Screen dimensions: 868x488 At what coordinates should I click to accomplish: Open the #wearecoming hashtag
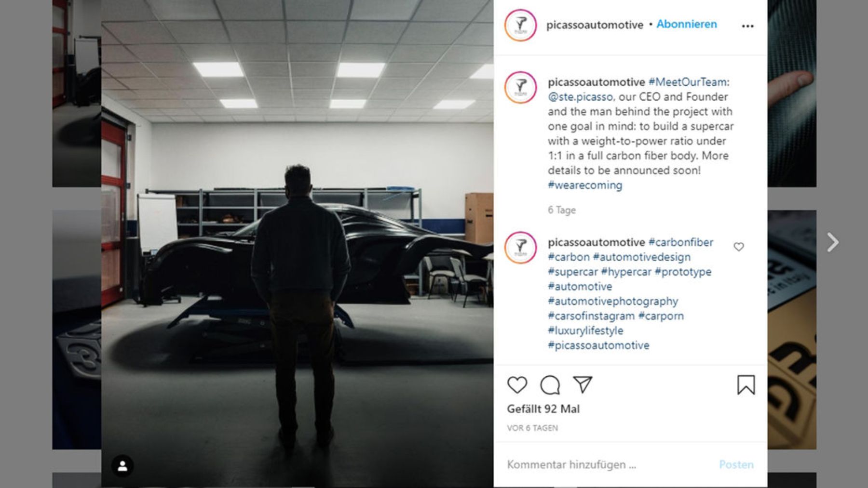585,185
